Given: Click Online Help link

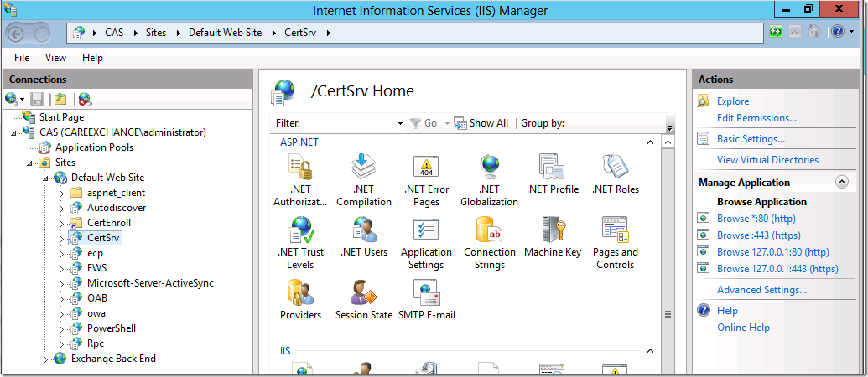Looking at the screenshot, I should pyautogui.click(x=743, y=328).
